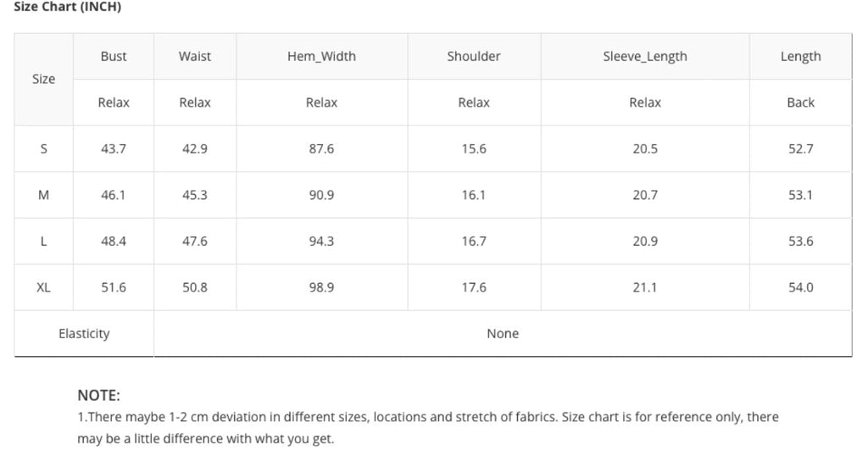Click the Sleeve_Length column header
This screenshot has height=450, width=868.
[x=645, y=57]
